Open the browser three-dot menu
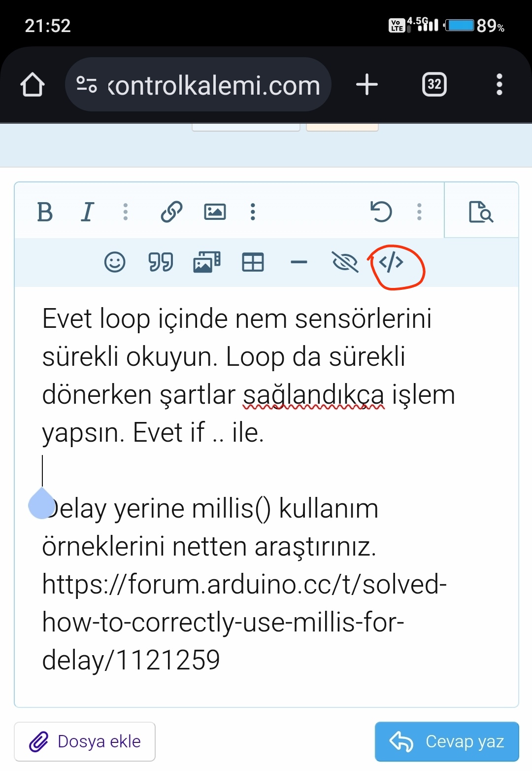Screen dimensions: 532x771 click(499, 84)
